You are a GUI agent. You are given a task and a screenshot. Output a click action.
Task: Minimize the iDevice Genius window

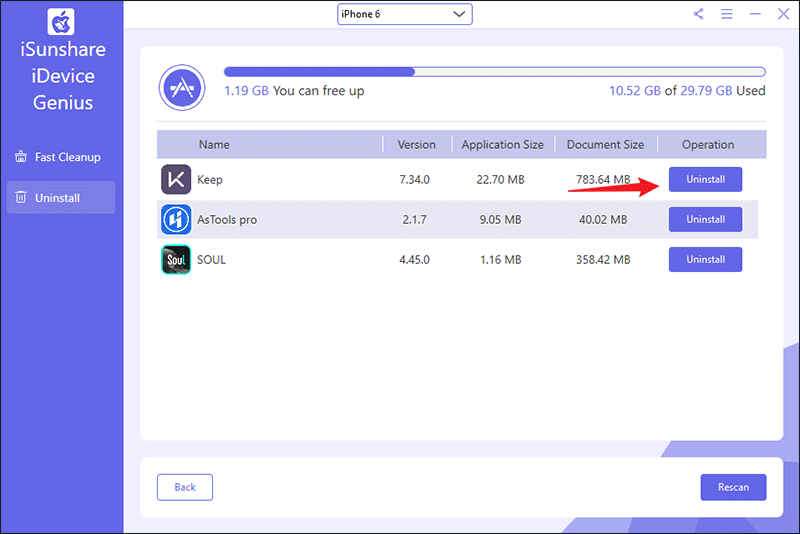coord(755,14)
